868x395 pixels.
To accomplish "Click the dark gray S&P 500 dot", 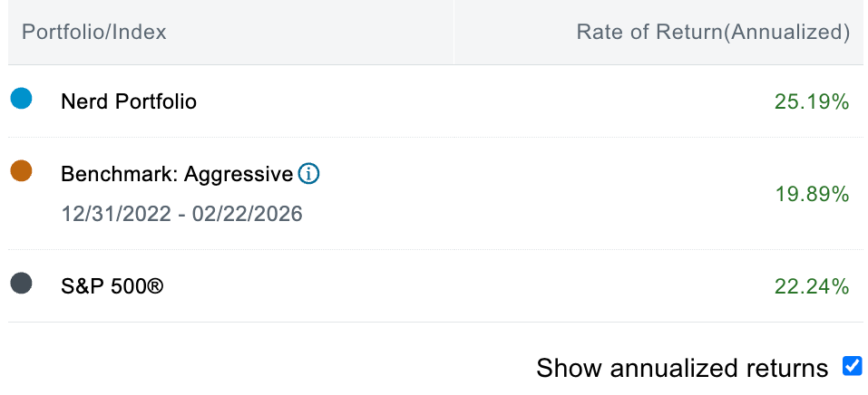I will click(21, 284).
